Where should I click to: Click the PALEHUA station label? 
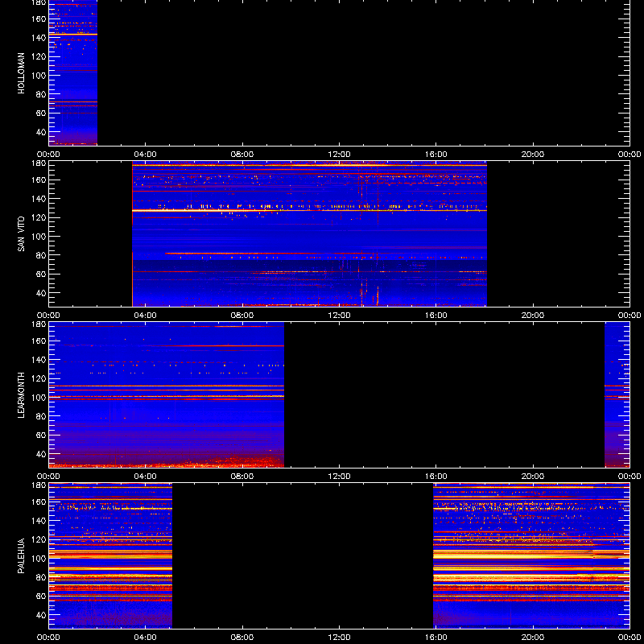pyautogui.click(x=21, y=556)
